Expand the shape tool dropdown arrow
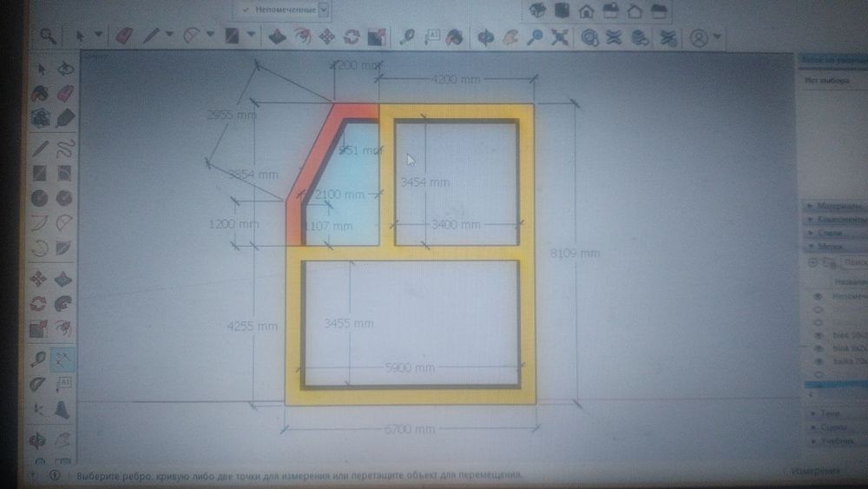This screenshot has height=489, width=868. (x=251, y=35)
